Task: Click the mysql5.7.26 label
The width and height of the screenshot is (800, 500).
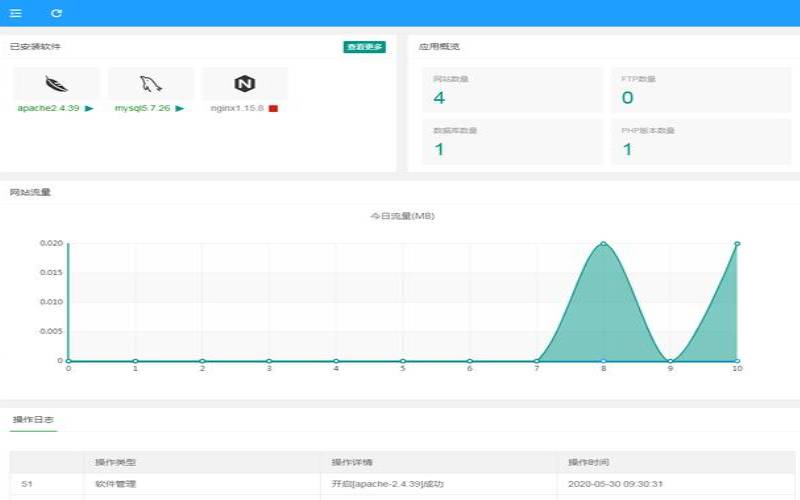Action: click(142, 108)
